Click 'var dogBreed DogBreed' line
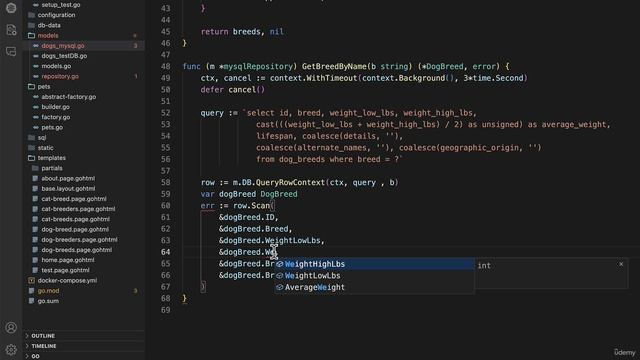The height and width of the screenshot is (360, 640). (249, 194)
